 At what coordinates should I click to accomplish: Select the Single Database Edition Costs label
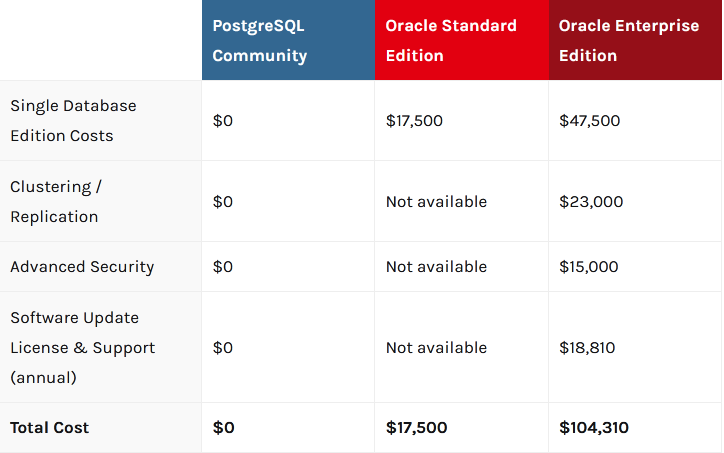74,120
